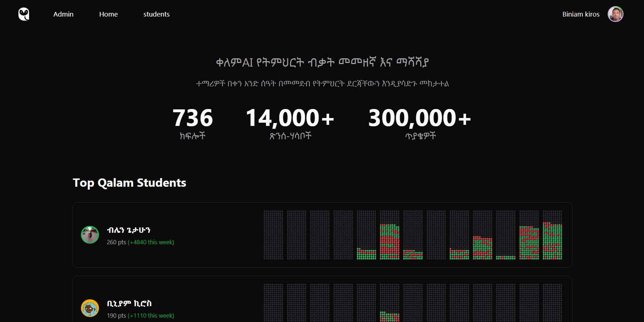Open the user profile avatar

coord(615,14)
